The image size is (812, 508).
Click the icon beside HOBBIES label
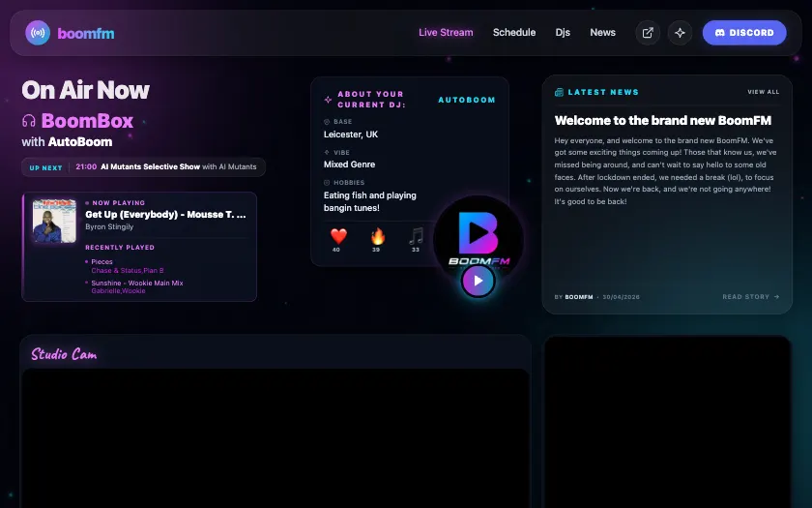327,183
